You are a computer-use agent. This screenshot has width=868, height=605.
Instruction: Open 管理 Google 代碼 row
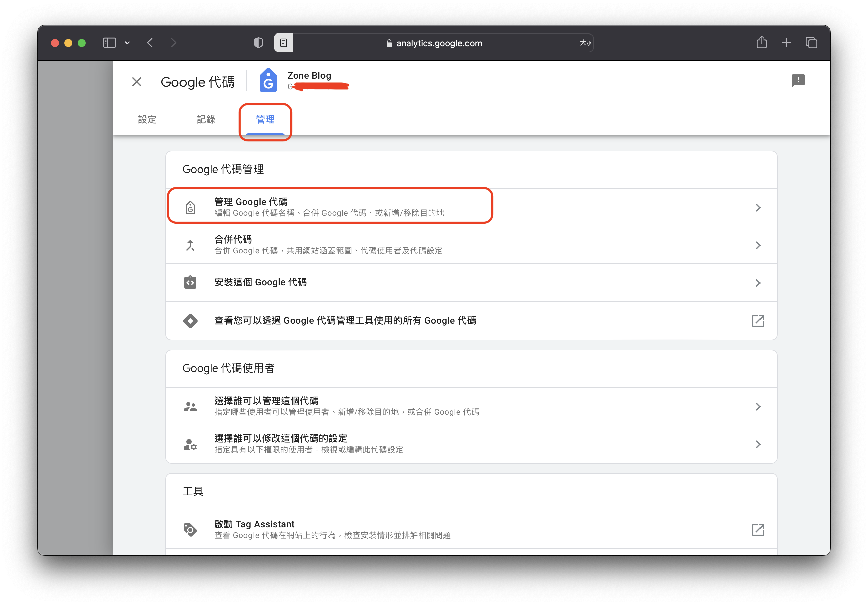(x=471, y=208)
